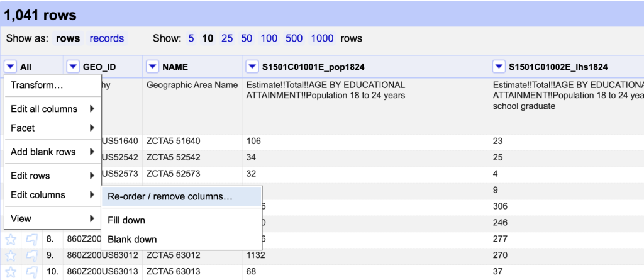Image resolution: width=644 pixels, height=280 pixels.
Task: Star row 8
Action: (11, 239)
